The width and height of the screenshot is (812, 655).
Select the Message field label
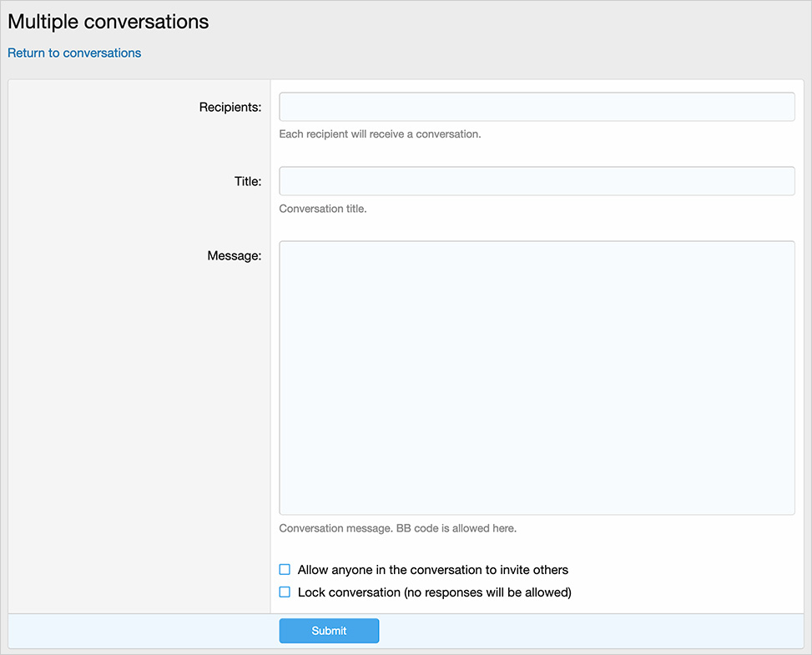[234, 255]
